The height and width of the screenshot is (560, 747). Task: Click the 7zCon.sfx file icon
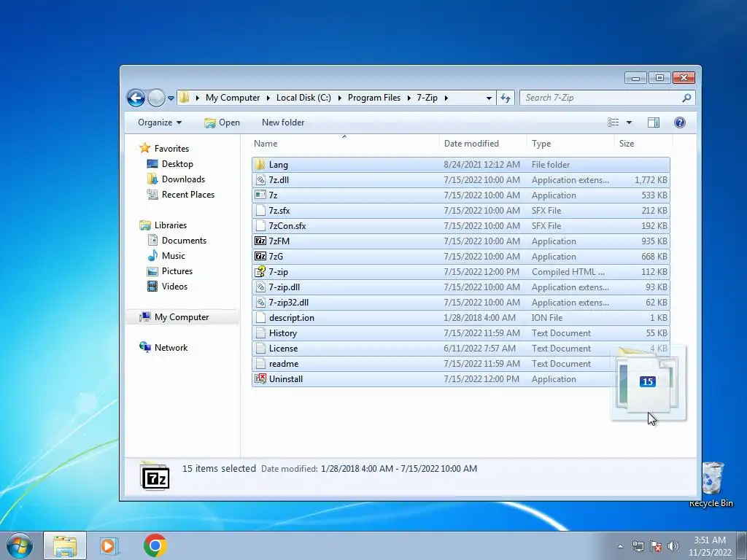260,226
